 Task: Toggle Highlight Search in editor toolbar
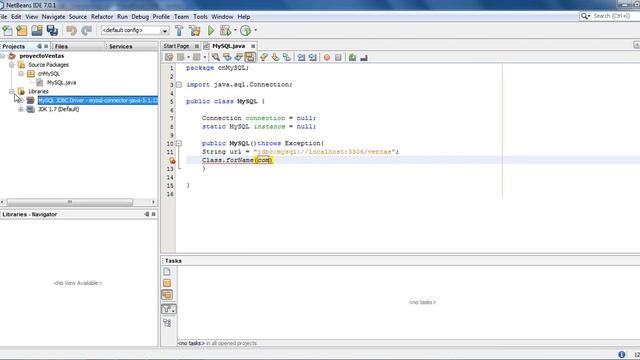pyautogui.click(x=250, y=58)
